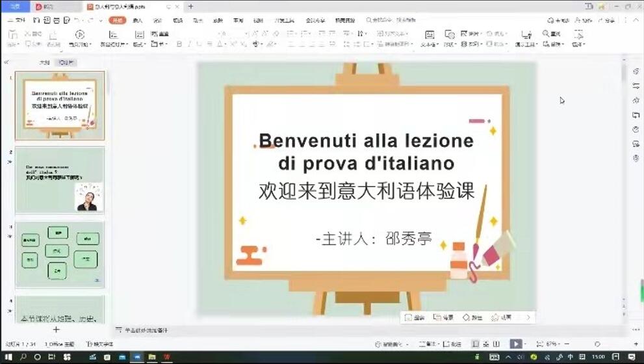Collapse the slide thumbnail panel
Viewport: 644px width, 364px height.
coord(6,62)
